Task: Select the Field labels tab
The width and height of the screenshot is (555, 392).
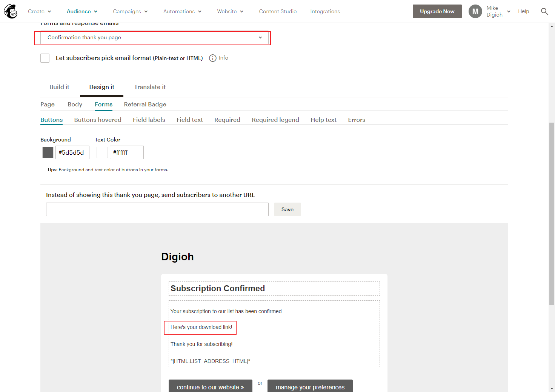Action: 149,120
